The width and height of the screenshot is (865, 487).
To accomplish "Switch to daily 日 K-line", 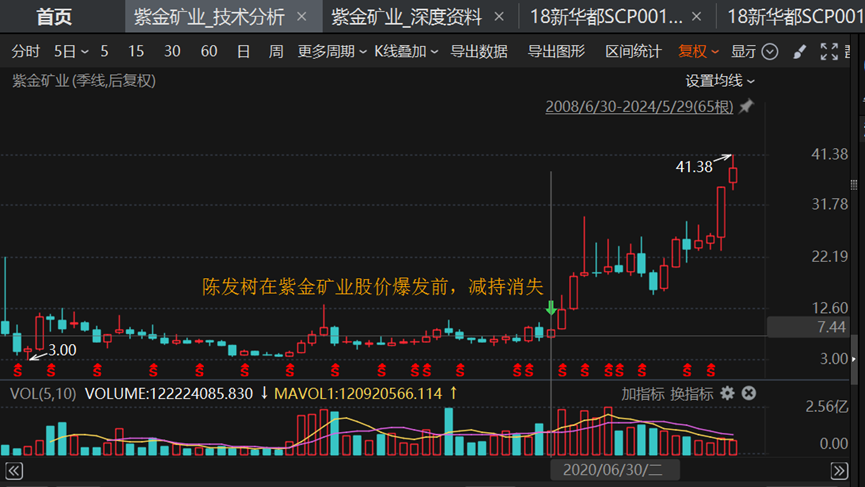I will tap(243, 51).
